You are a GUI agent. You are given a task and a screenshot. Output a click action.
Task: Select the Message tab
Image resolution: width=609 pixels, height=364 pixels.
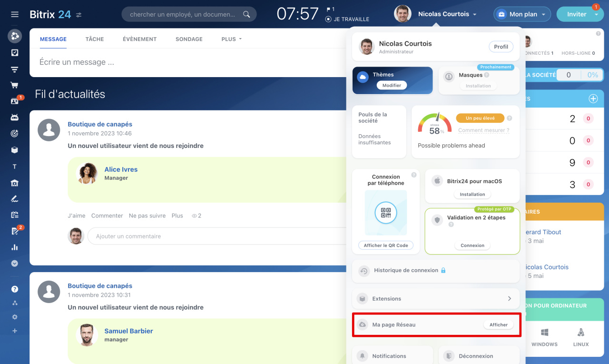pyautogui.click(x=53, y=39)
